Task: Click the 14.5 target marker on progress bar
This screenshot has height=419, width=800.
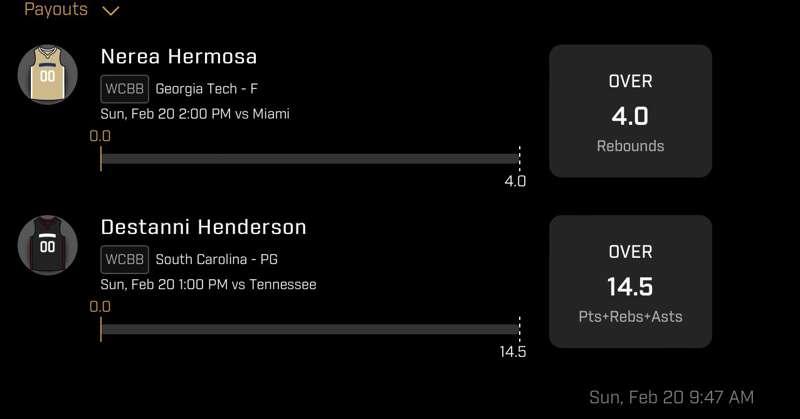Action: (513, 352)
